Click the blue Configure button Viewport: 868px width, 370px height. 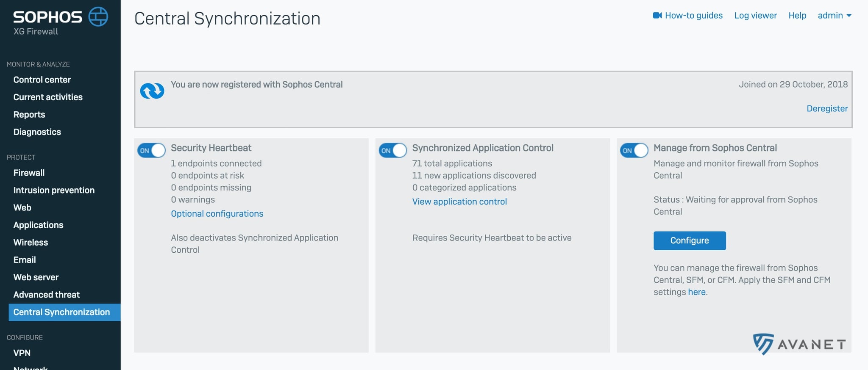coord(690,240)
